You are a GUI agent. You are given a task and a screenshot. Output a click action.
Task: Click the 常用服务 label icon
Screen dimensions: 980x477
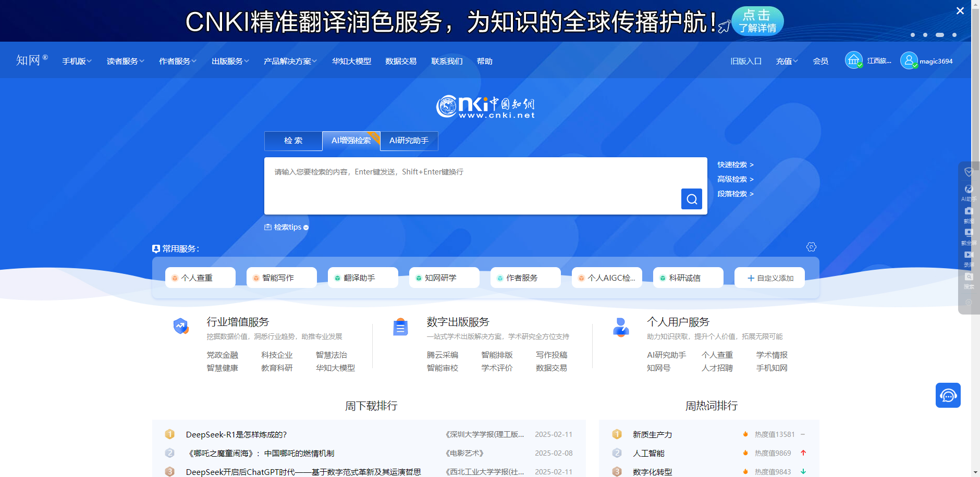pyautogui.click(x=156, y=249)
